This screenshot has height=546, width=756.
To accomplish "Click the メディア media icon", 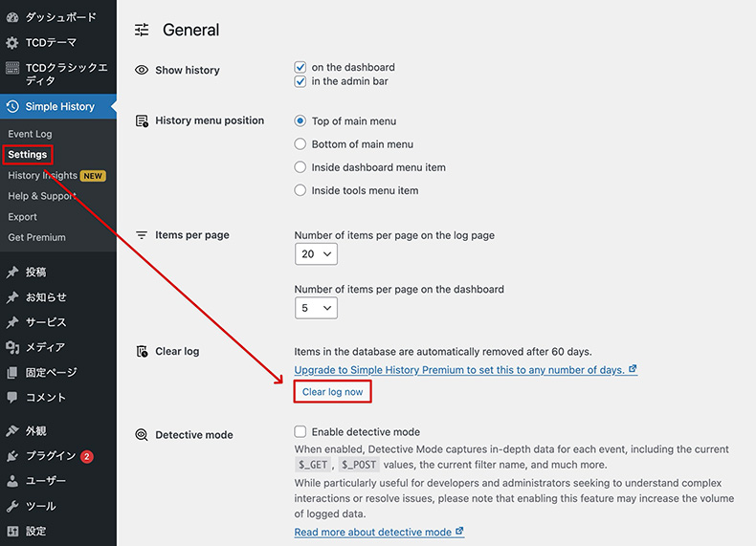I will [12, 347].
